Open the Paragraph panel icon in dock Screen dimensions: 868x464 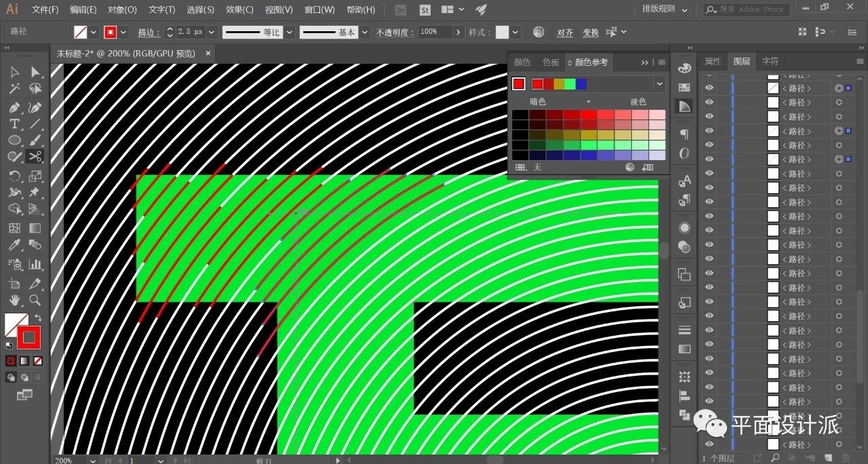click(684, 134)
